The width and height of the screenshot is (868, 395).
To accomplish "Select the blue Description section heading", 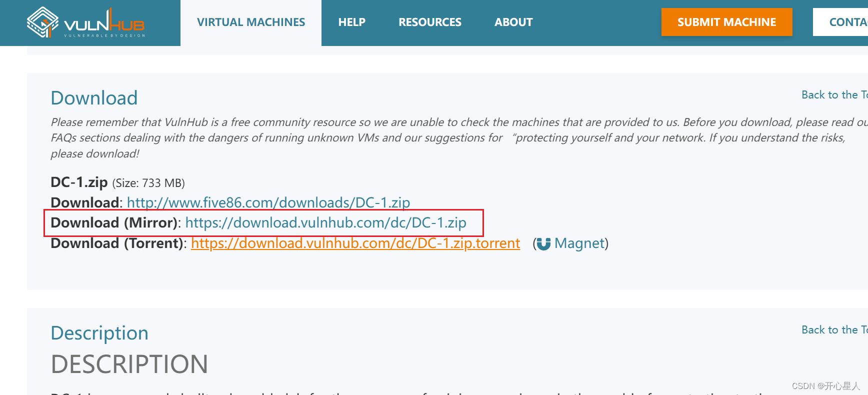I will 99,333.
